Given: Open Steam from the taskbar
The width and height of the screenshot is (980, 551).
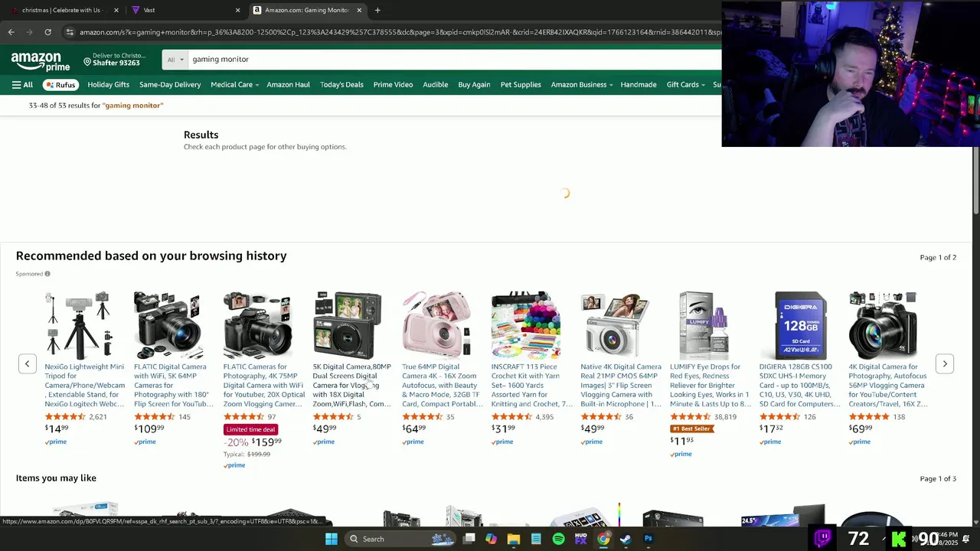Looking at the screenshot, I should click(x=626, y=539).
